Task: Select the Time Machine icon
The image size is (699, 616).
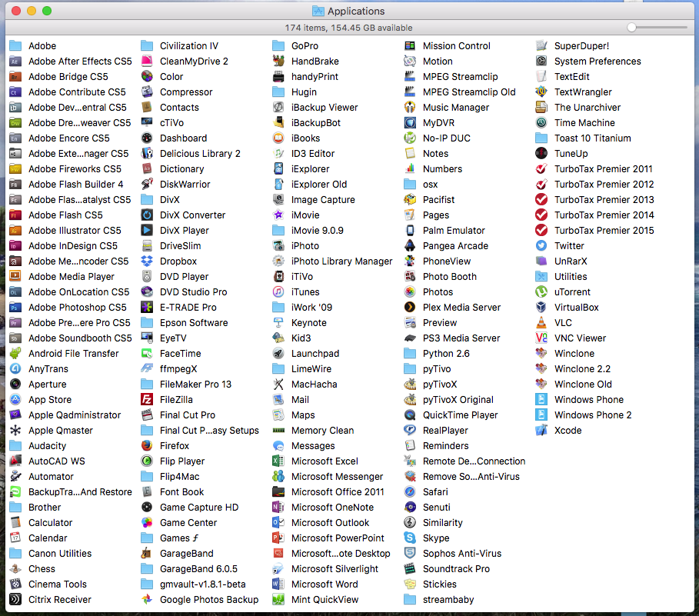Action: tap(541, 122)
